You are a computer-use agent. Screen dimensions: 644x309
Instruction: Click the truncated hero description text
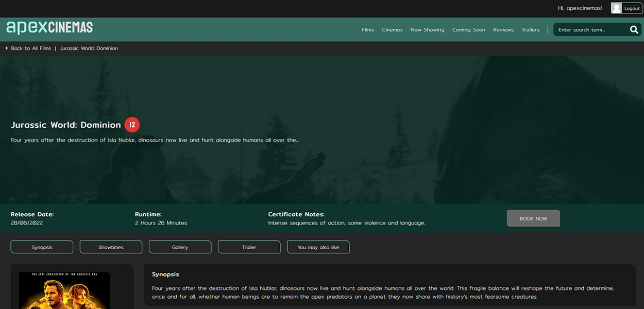coord(155,140)
